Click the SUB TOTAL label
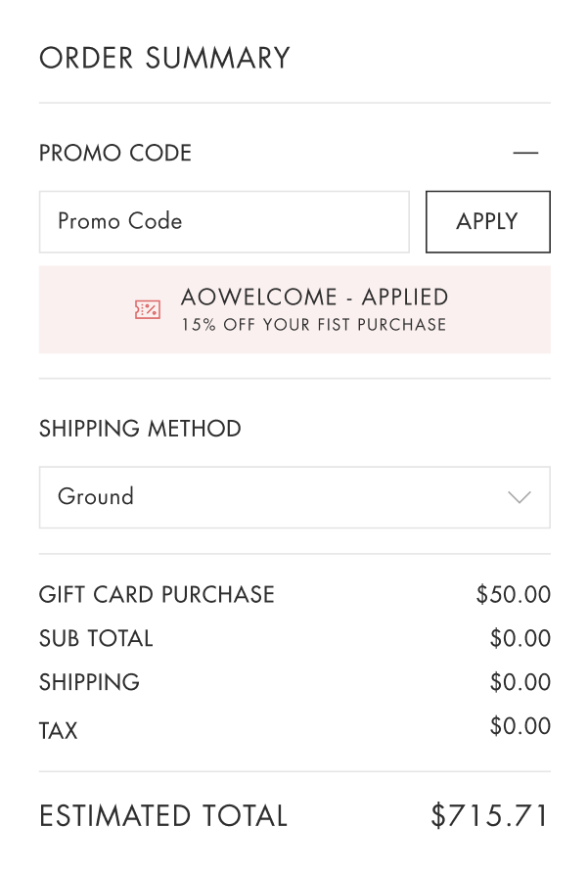Image resolution: width=588 pixels, height=873 pixels. [x=96, y=638]
